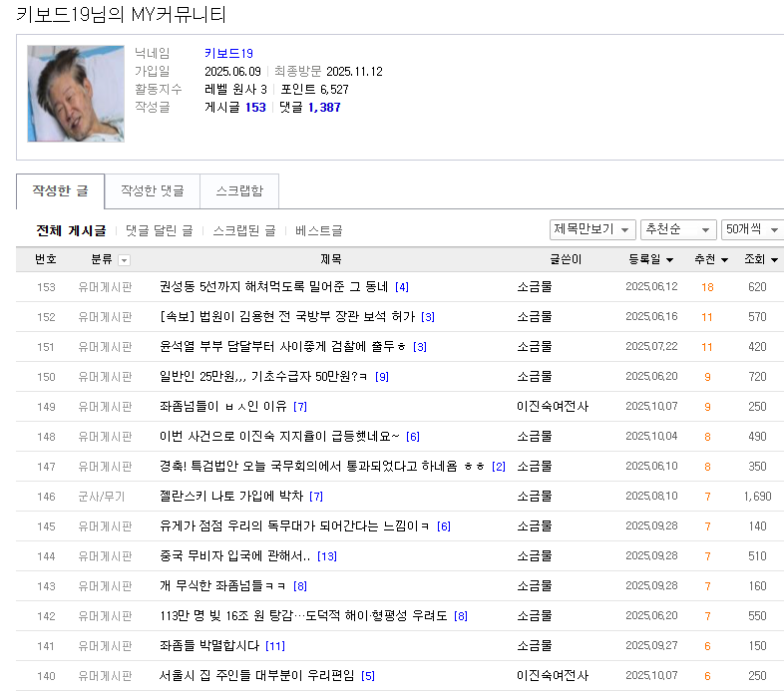Image resolution: width=784 pixels, height=694 pixels.
Task: Click author 이진숙여전사 in row 149
Action: click(x=553, y=407)
